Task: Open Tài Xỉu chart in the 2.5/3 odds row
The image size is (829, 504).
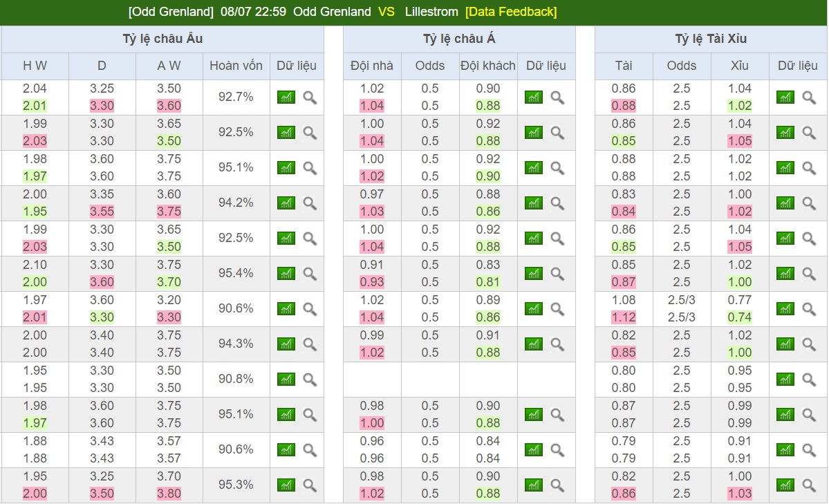Action: point(785,309)
